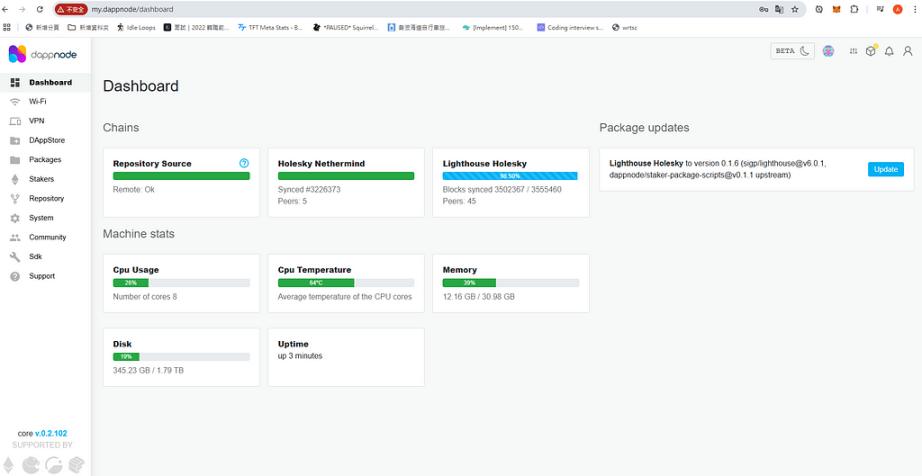Open the Idle Loops bookmark
This screenshot has width=922, height=476.
coord(136,27)
